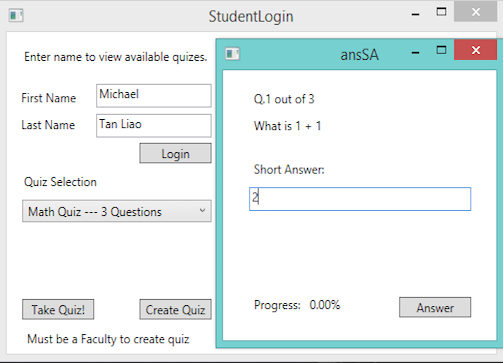Click the ansSA title bar text
The image size is (503, 363).
[359, 55]
